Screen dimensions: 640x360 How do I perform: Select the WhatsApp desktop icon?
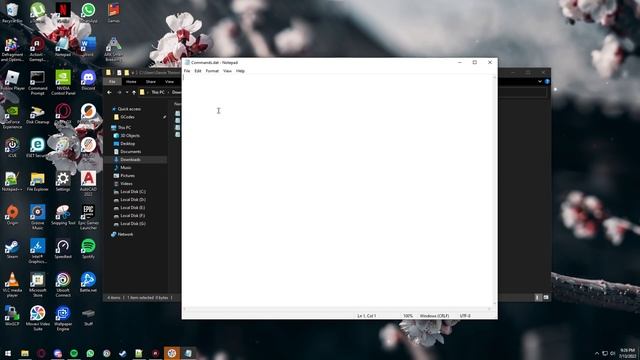(x=88, y=13)
